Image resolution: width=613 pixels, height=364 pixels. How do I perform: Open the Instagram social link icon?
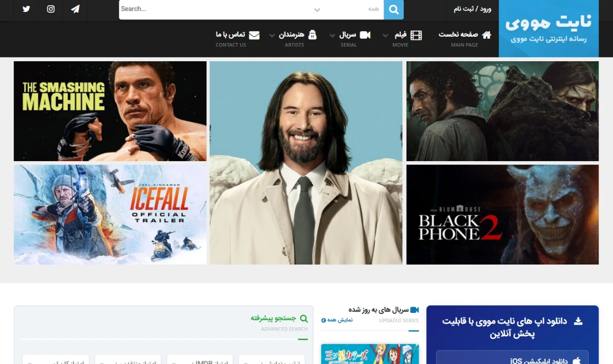tap(51, 9)
